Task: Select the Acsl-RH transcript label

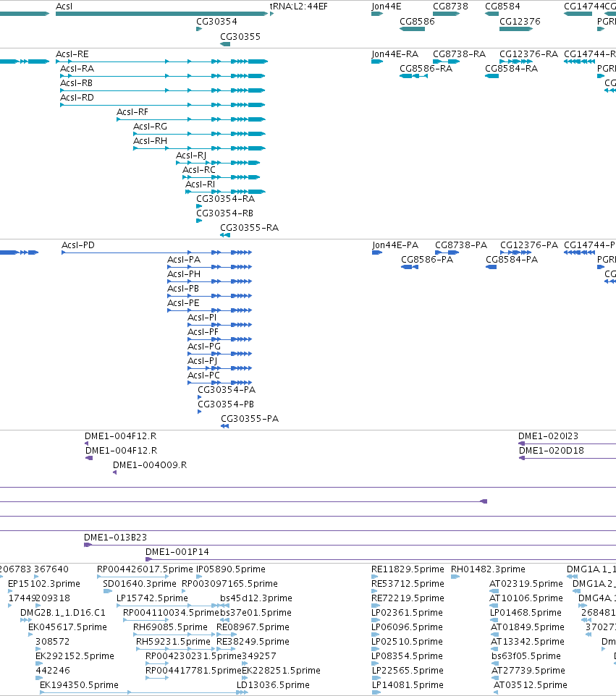Action: [x=150, y=140]
